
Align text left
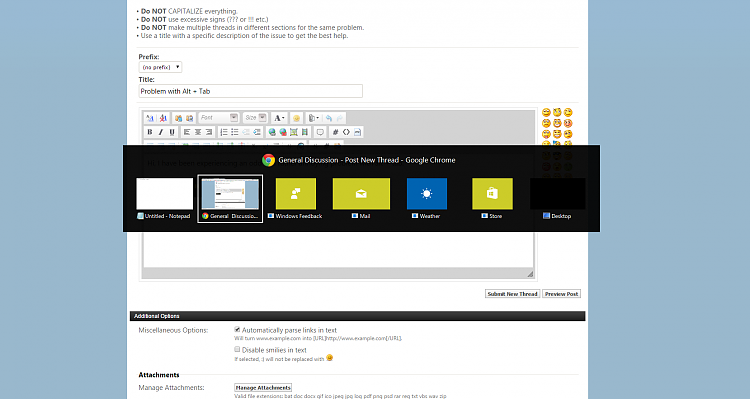coord(187,132)
